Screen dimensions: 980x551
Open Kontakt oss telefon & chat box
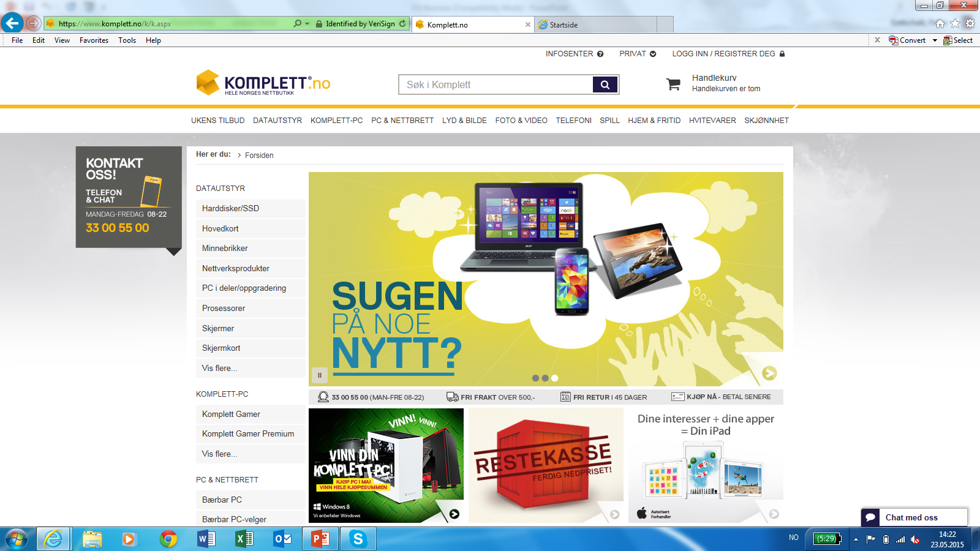click(129, 197)
